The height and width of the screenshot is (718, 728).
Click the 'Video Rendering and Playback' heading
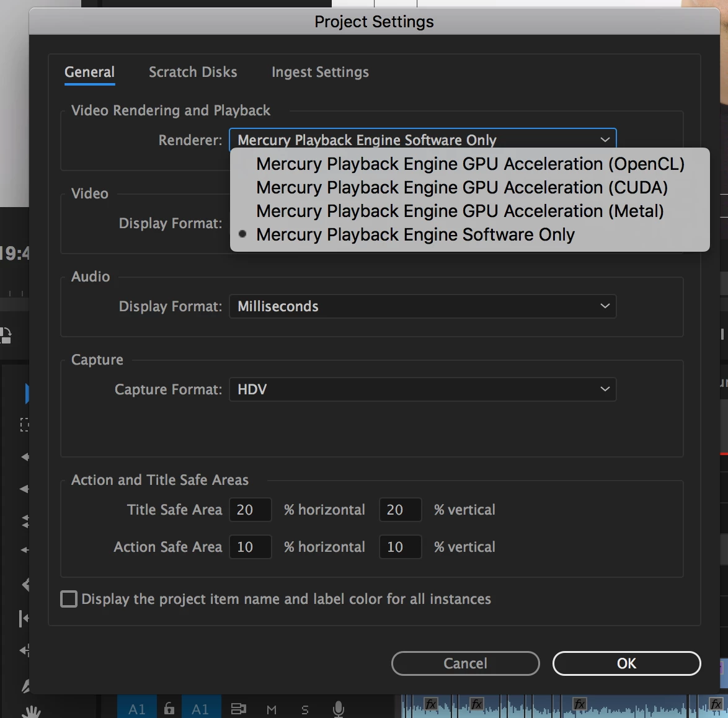click(171, 110)
